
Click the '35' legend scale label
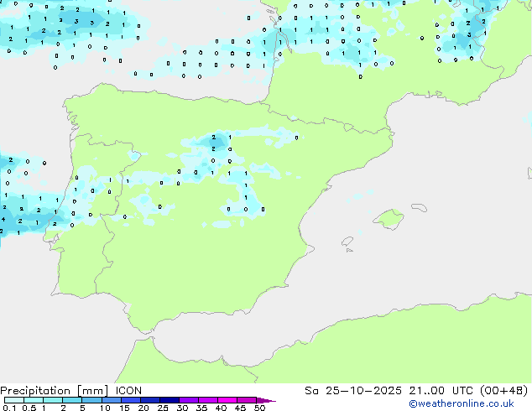click(201, 408)
